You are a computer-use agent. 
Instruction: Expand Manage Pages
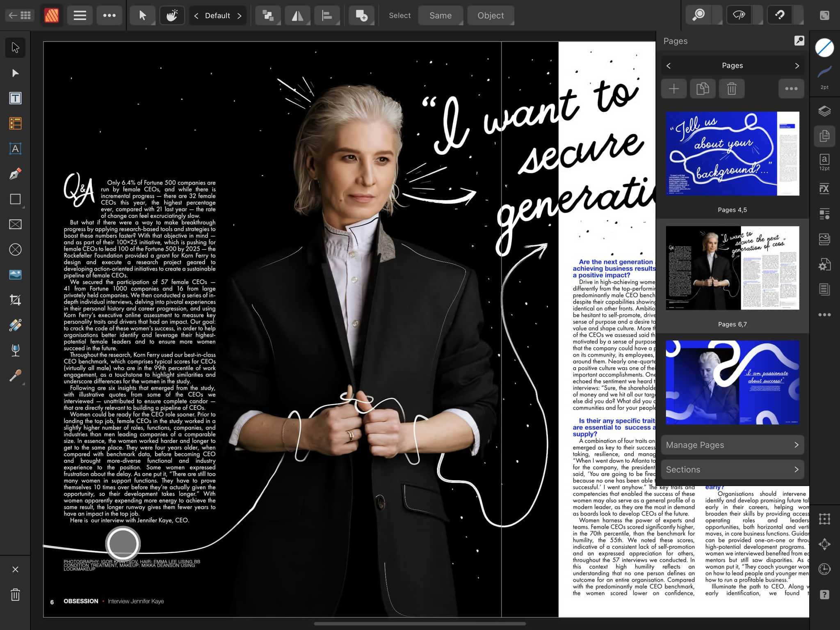[733, 445]
